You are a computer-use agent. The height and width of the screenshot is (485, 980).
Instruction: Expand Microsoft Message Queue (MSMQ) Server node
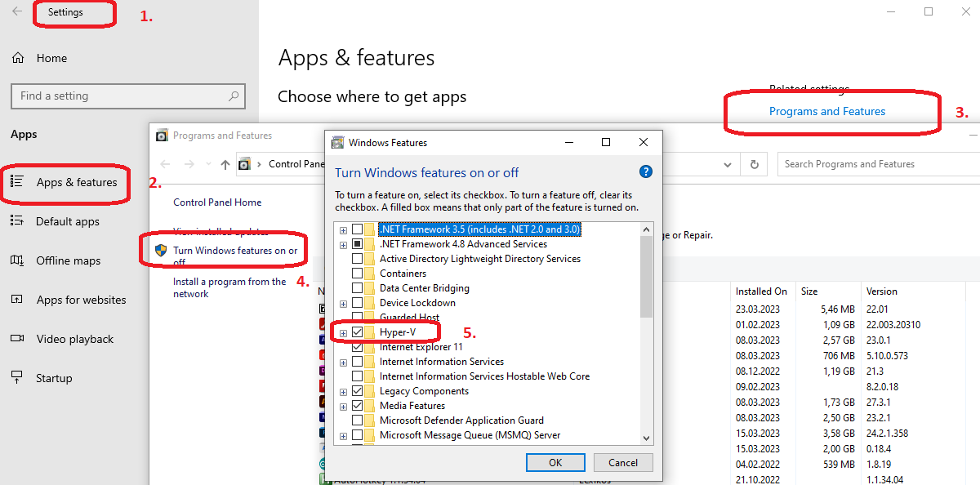click(x=343, y=435)
